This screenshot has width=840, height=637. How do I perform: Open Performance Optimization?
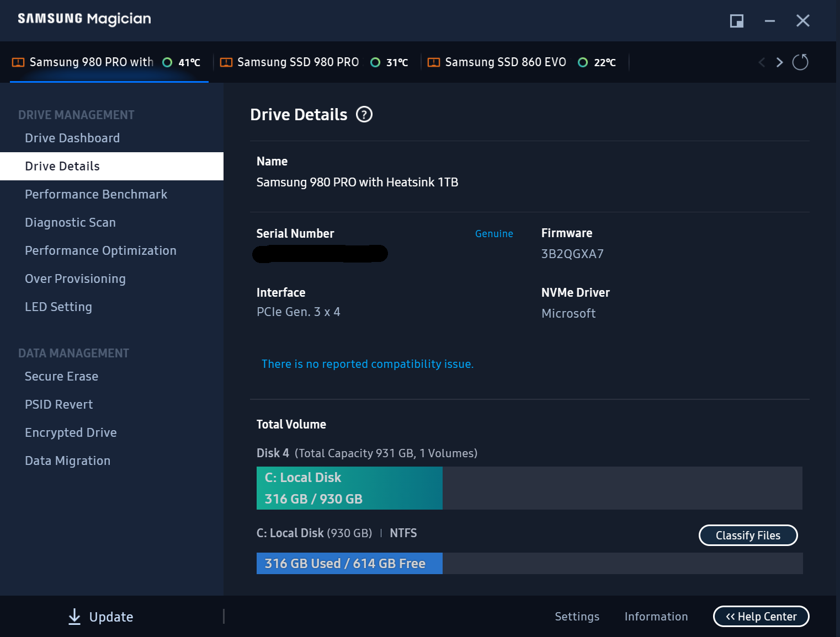pos(111,250)
